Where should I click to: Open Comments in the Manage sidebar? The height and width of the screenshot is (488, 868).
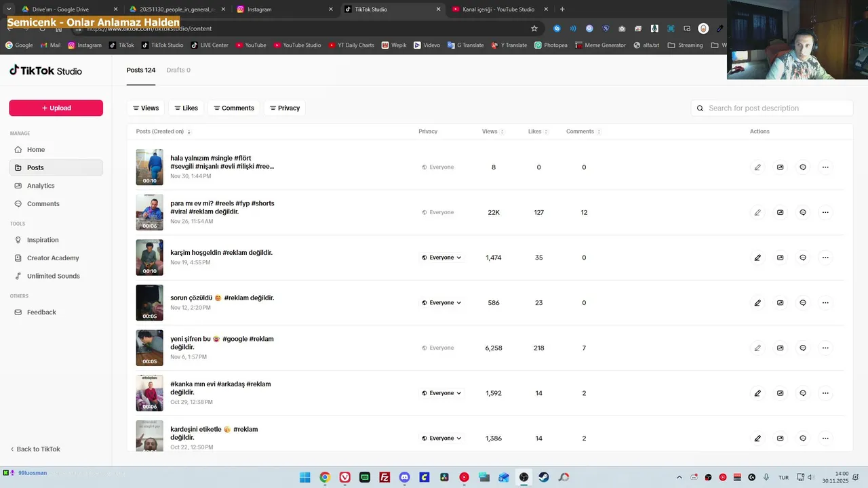56,204
